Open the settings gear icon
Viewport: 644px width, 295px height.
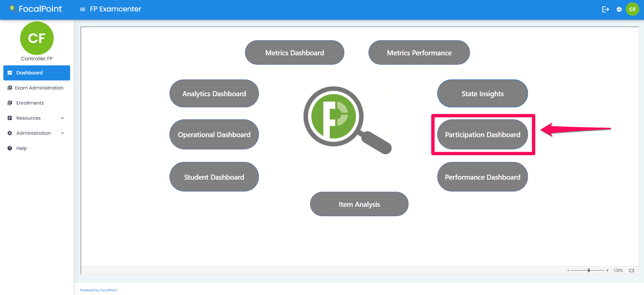click(619, 9)
